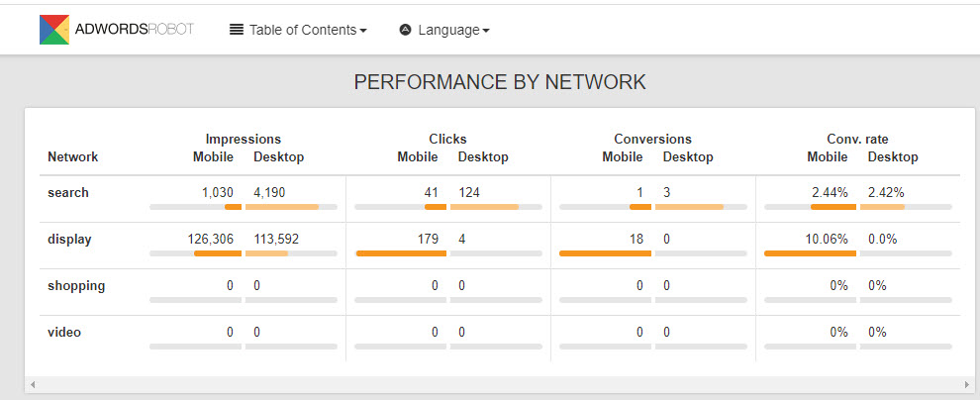Click the search desktop impressions bar
Viewport: 980px width, 400px height.
point(282,207)
